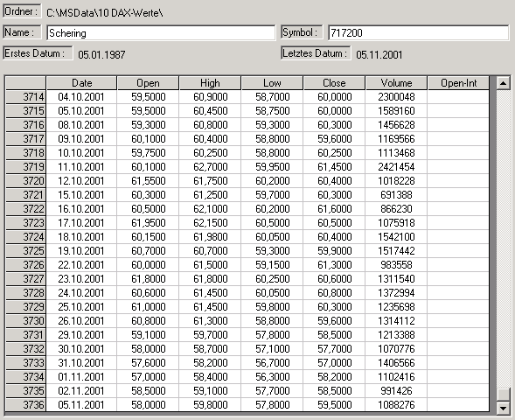Click the blank top-left grid corner cell

(x=26, y=83)
